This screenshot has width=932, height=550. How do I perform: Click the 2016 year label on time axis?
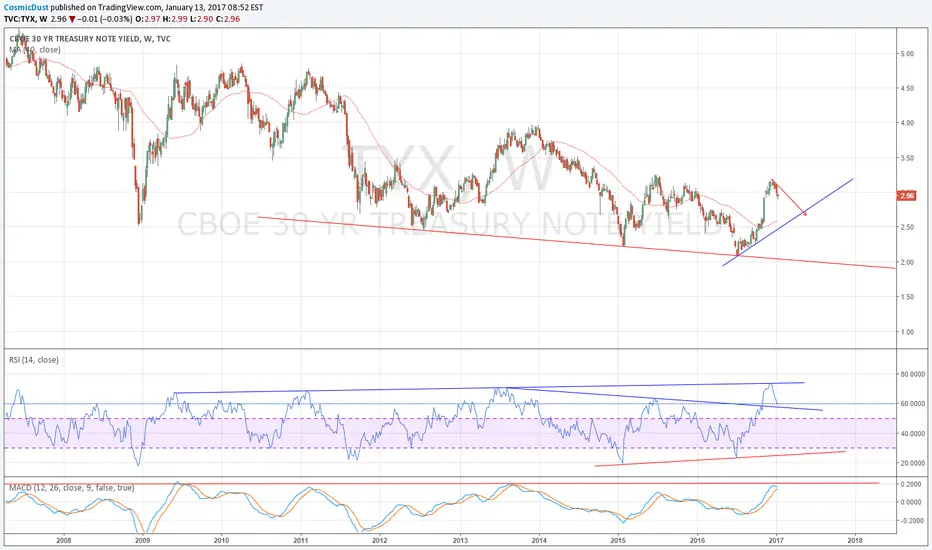click(697, 540)
